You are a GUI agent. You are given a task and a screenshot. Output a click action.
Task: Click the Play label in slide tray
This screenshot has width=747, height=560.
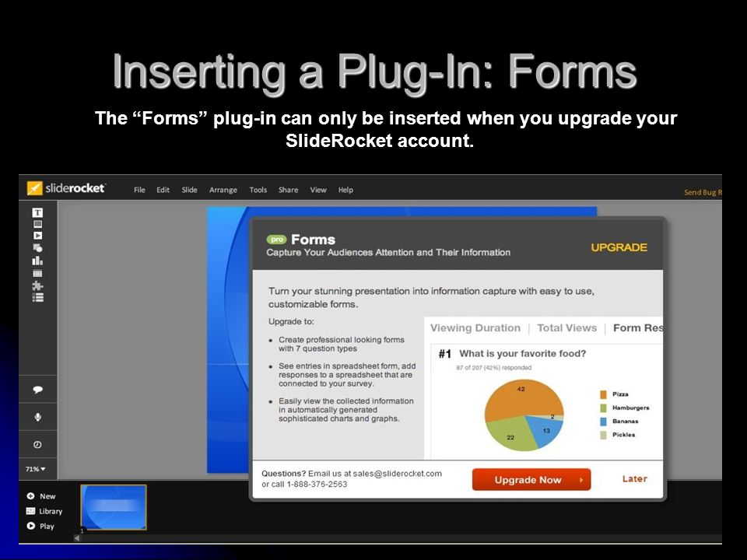click(x=47, y=527)
